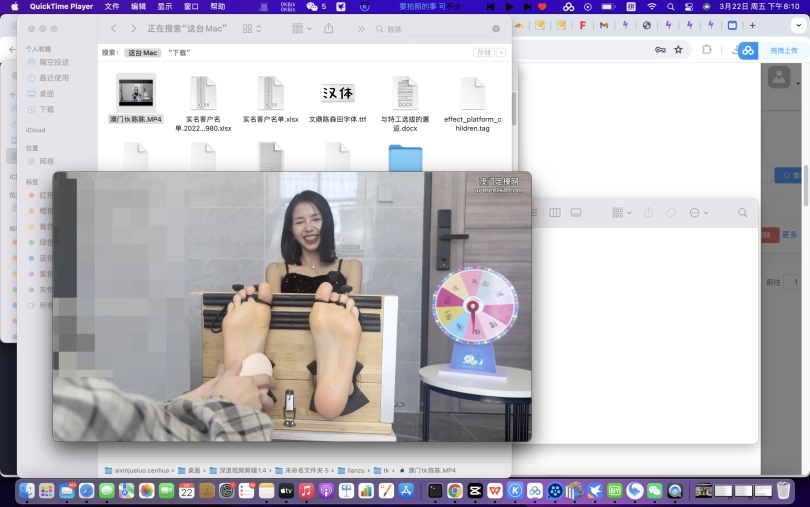The width and height of the screenshot is (810, 507).
Task: Clear the Finder search field text
Action: click(x=496, y=29)
